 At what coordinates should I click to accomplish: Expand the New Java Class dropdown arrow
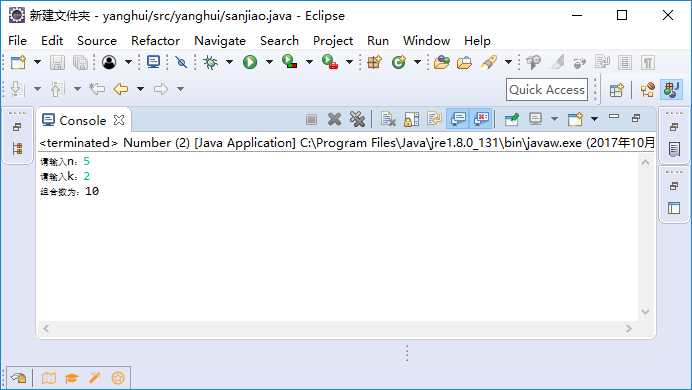click(417, 62)
